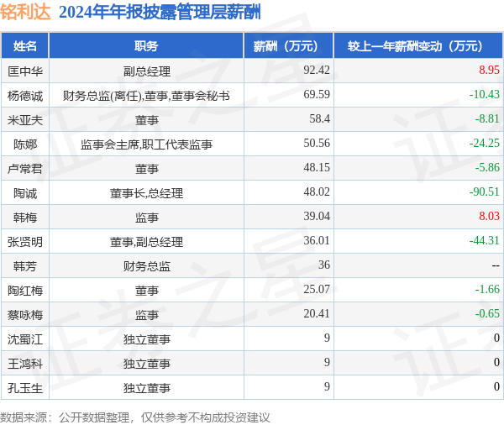Viewport: 504px width, 425px height.
Task: Select the name 匡中华
Action: point(25,71)
